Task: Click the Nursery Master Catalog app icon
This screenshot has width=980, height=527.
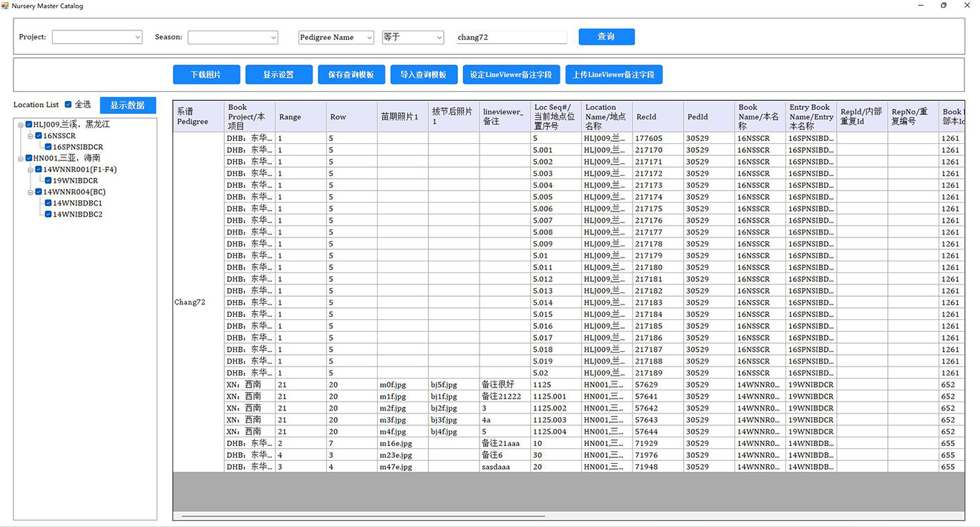Action: (x=6, y=6)
